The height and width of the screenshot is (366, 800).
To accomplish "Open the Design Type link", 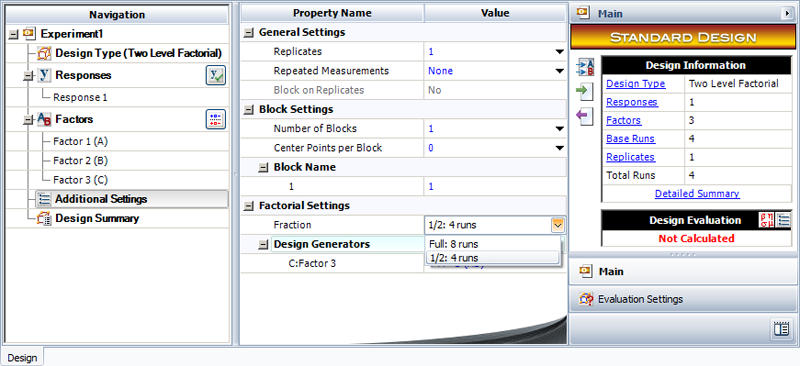I will coord(635,84).
